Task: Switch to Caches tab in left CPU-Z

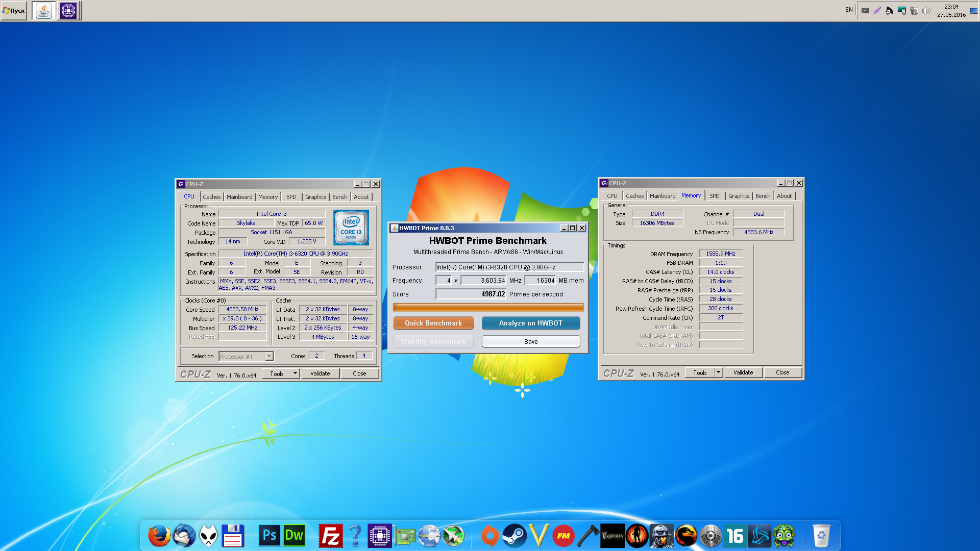Action: 211,197
